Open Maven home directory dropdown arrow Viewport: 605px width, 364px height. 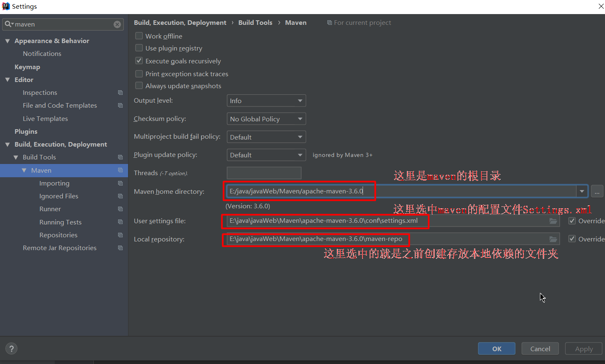[x=582, y=191]
